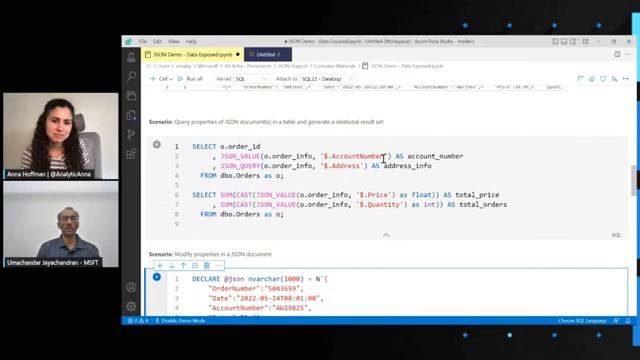Click errors and warnings count in status bar

pyautogui.click(x=138, y=321)
